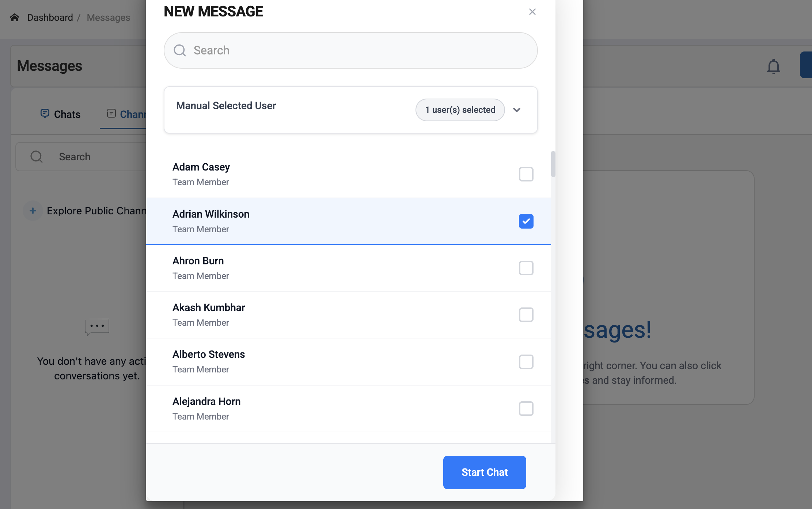Click the Chats speech bubble icon
Viewport: 812px width, 509px height.
(45, 114)
